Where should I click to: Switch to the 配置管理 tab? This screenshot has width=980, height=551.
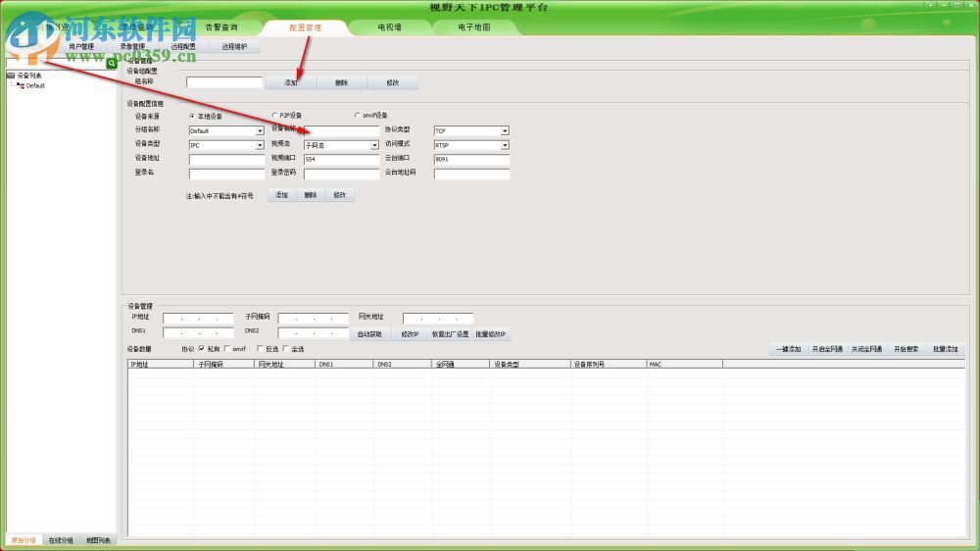pos(305,27)
